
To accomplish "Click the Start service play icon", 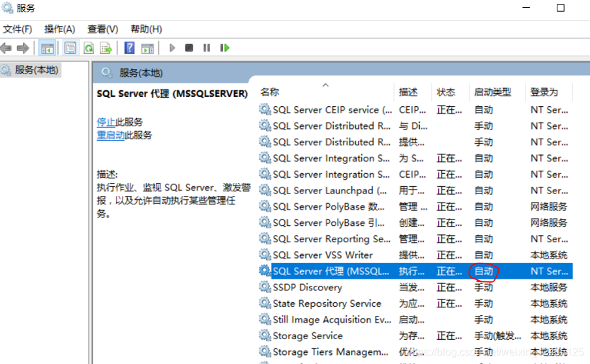I will [172, 48].
